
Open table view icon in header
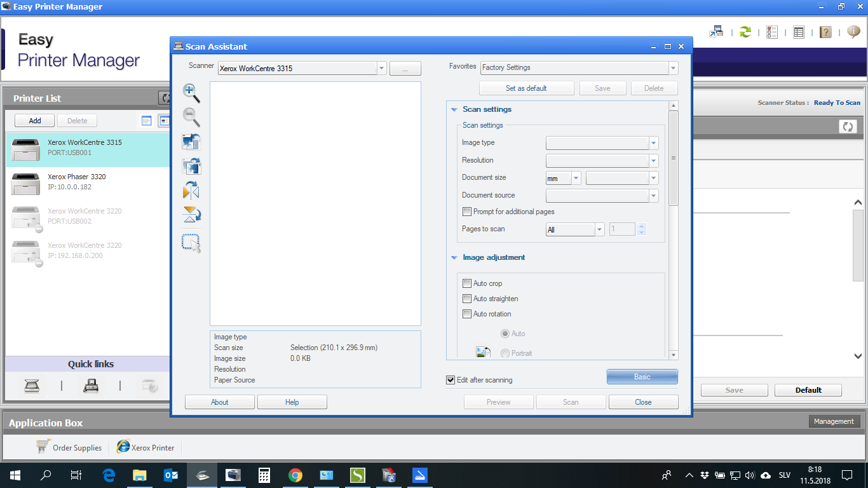tap(799, 32)
